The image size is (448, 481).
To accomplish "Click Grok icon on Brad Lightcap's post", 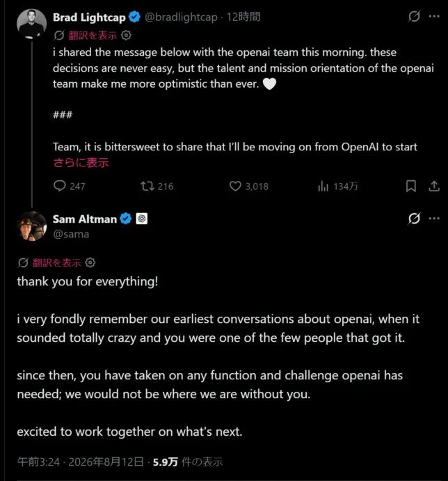I will [x=414, y=16].
